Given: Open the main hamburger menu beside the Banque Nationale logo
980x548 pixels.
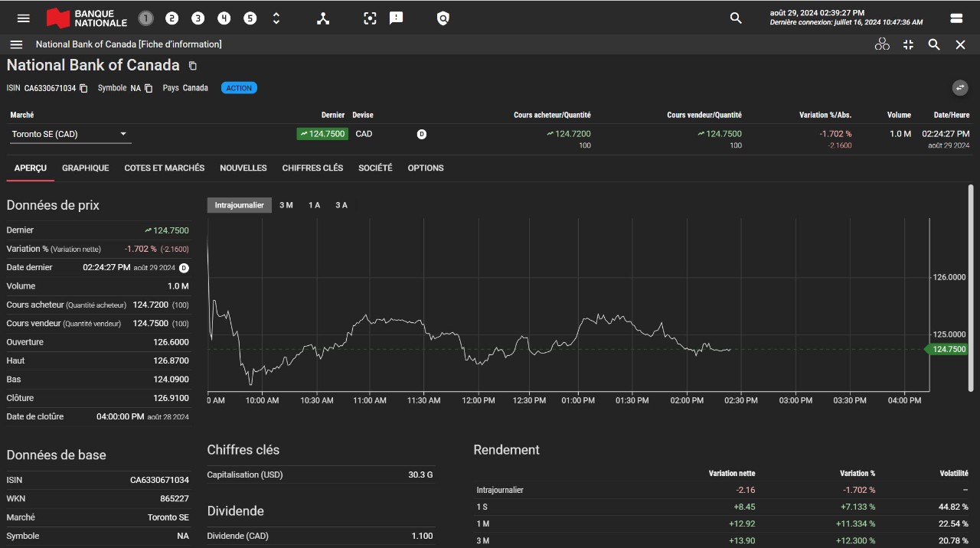Looking at the screenshot, I should pos(23,18).
